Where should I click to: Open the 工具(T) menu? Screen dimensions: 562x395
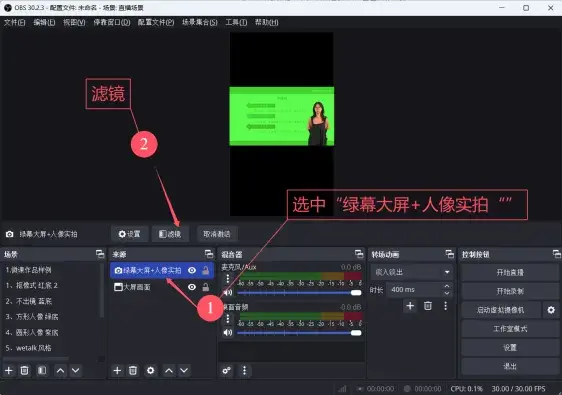click(236, 22)
